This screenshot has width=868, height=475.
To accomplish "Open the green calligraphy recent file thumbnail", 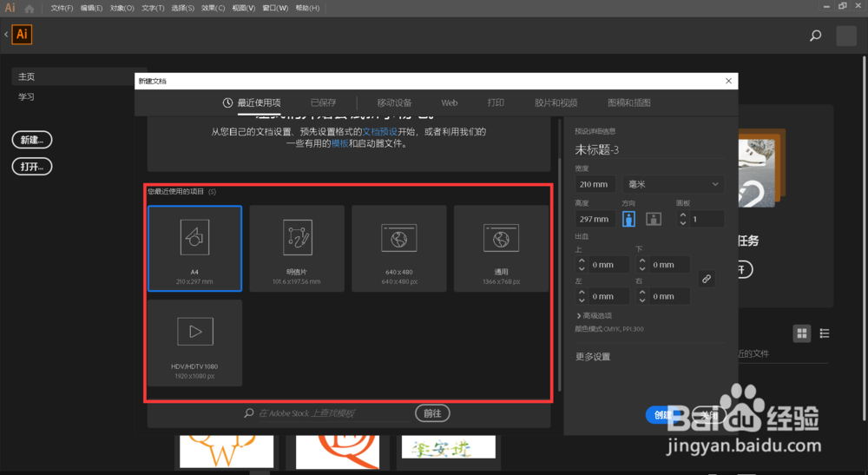I will point(449,446).
